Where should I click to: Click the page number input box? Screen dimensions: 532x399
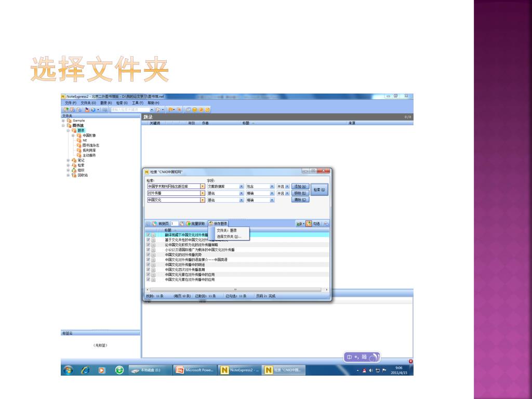174,223
